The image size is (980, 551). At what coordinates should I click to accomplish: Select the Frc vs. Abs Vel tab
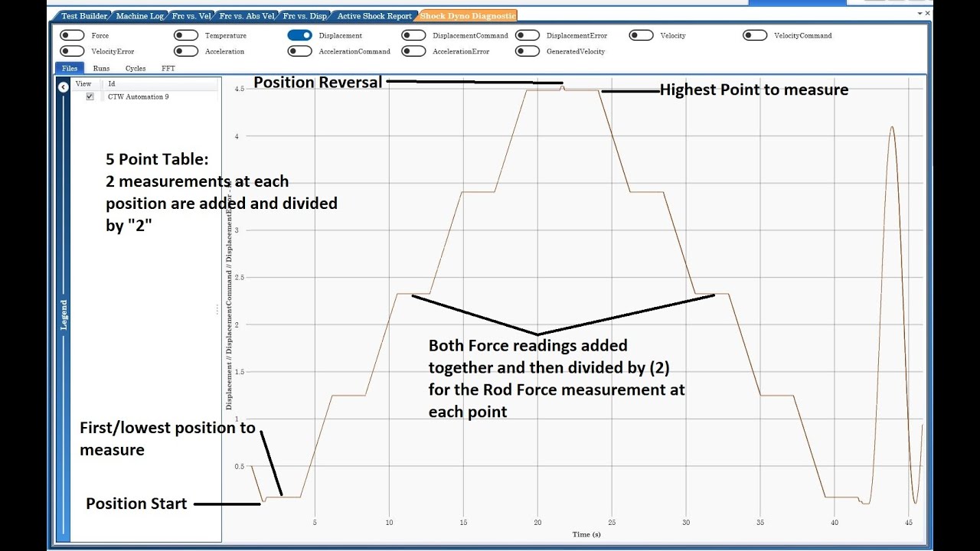click(246, 16)
